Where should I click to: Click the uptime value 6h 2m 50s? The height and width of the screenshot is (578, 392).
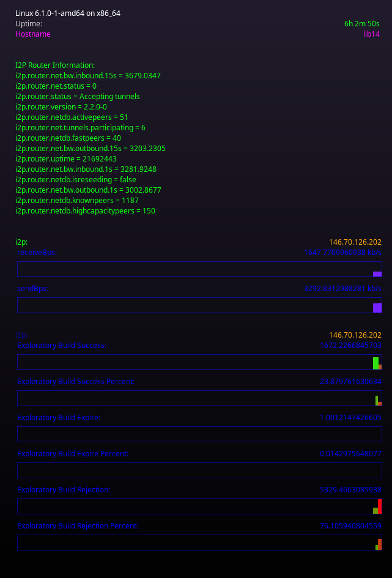tap(362, 24)
